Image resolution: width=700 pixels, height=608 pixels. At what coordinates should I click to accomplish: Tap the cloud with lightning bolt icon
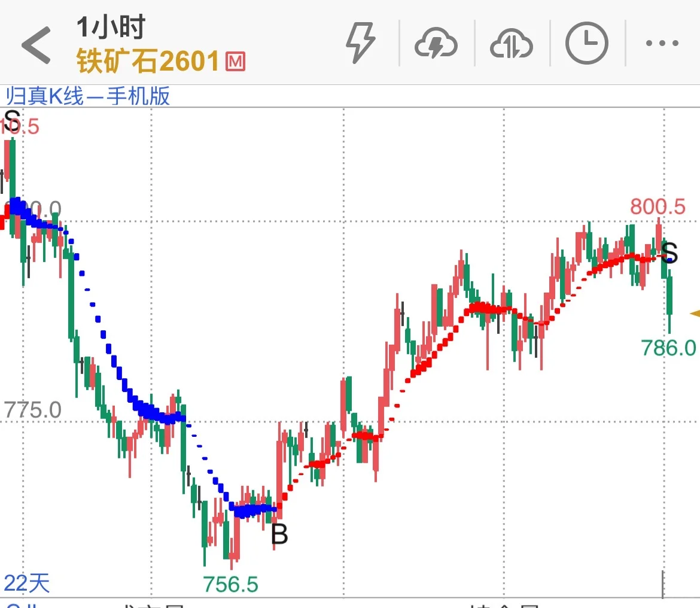pos(436,44)
